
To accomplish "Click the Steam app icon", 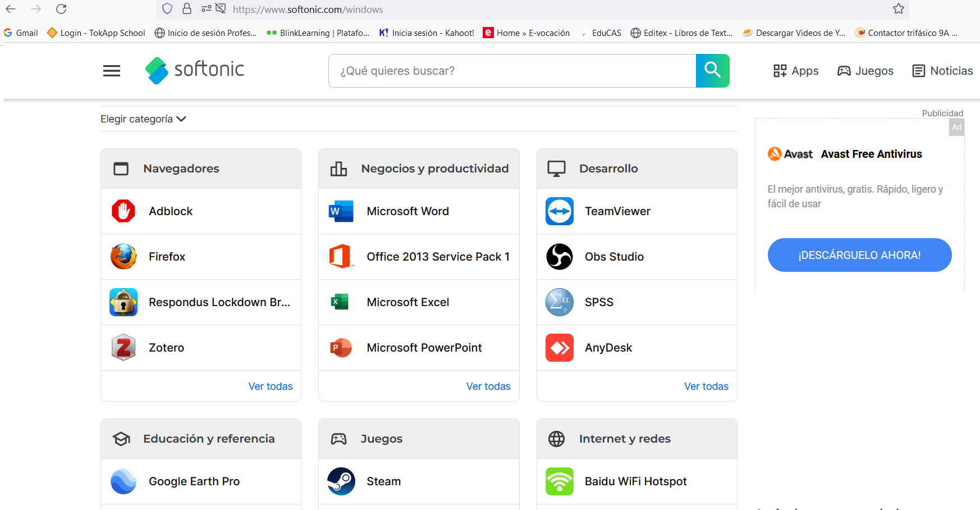I will (341, 481).
